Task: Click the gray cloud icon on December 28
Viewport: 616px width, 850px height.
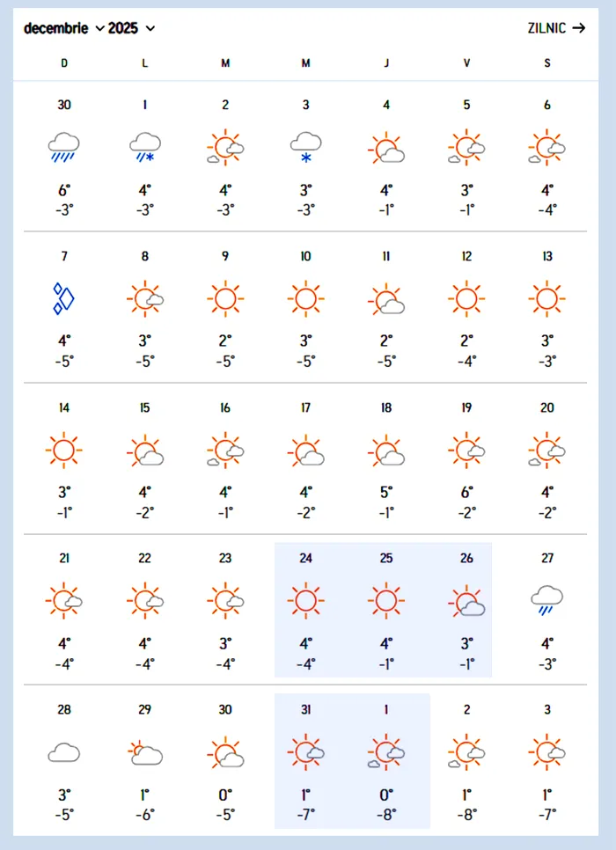Action: [64, 751]
